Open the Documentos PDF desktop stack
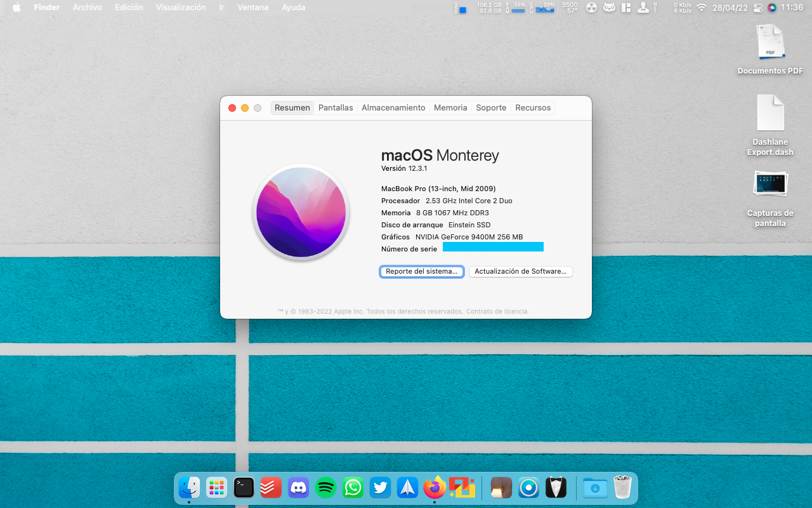Screen dimensions: 812x508 [x=770, y=50]
